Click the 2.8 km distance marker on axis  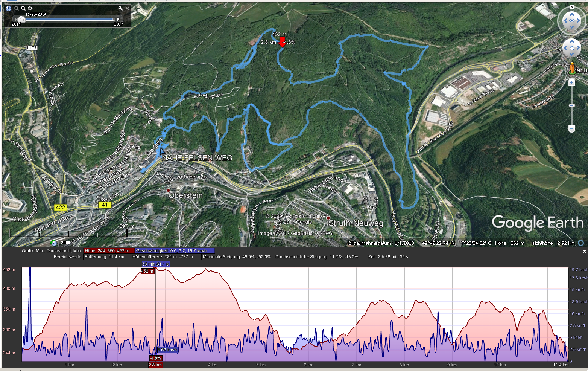155,365
